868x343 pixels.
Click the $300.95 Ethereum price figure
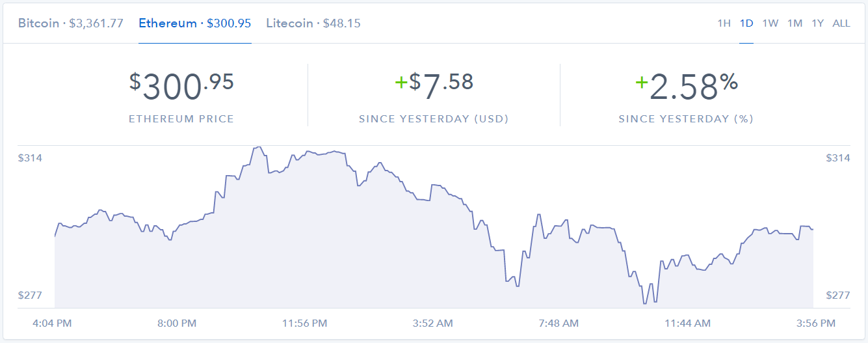181,87
